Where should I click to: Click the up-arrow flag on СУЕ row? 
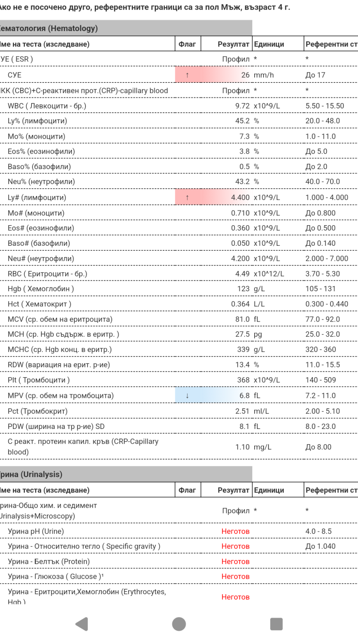tap(187, 75)
